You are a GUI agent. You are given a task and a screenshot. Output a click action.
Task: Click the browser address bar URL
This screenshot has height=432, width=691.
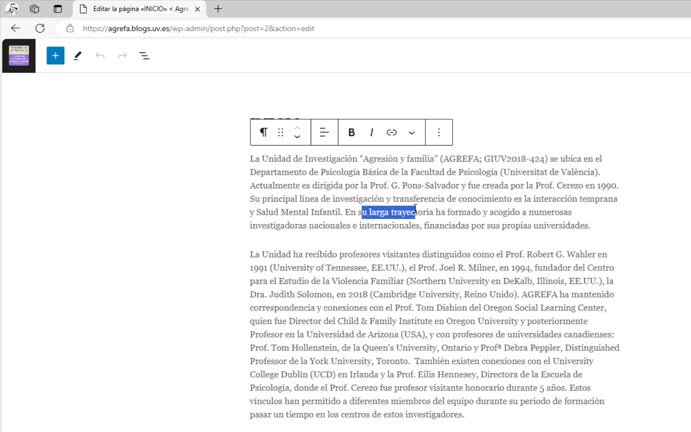198,28
